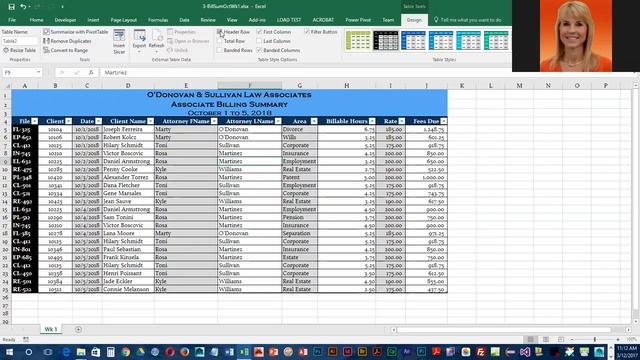Open the Area column filter dropdown

(314, 121)
